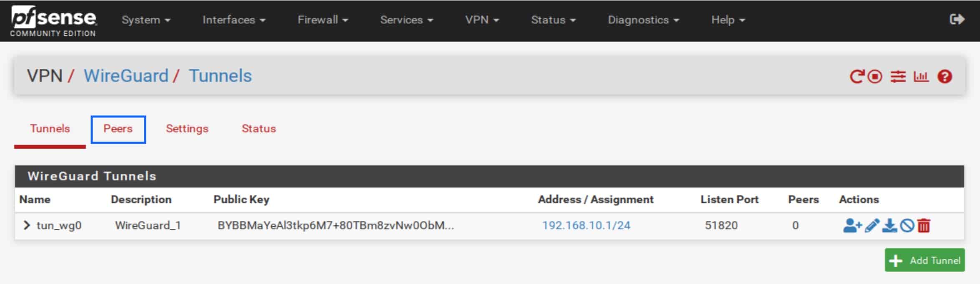Open the status chart icon
The width and height of the screenshot is (980, 284).
pyautogui.click(x=921, y=76)
